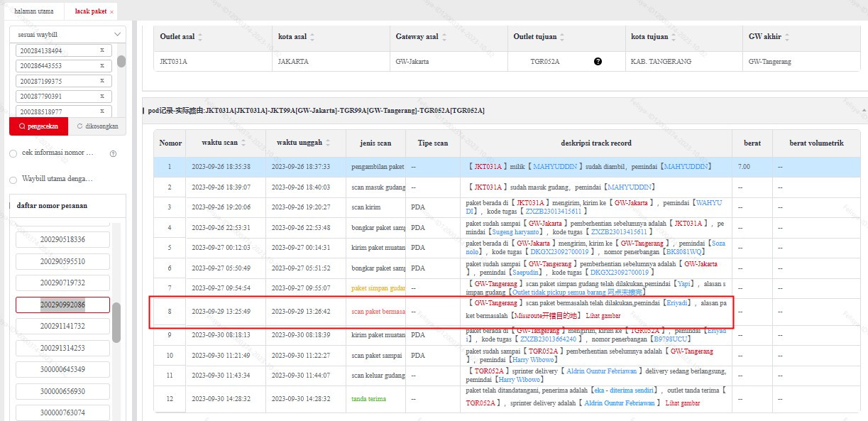Remove waybill 200286443553 with its x icon
The width and height of the screenshot is (868, 421).
click(102, 65)
